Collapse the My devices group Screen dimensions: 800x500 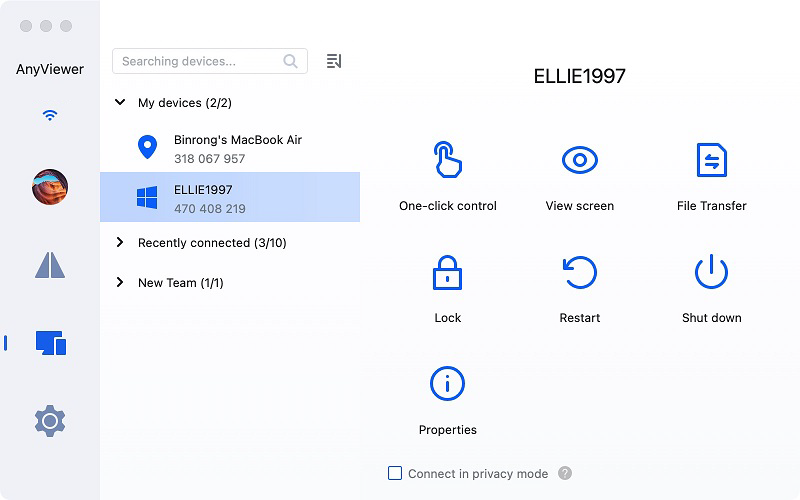tap(120, 102)
